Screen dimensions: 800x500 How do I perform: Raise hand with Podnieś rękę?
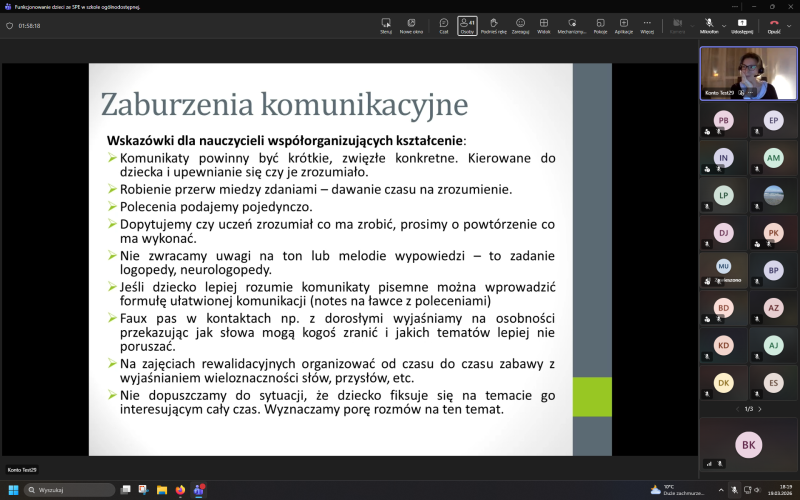tap(493, 25)
